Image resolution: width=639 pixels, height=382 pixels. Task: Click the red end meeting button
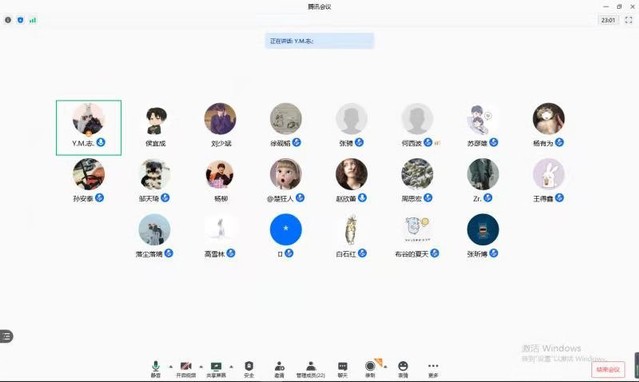(x=608, y=369)
